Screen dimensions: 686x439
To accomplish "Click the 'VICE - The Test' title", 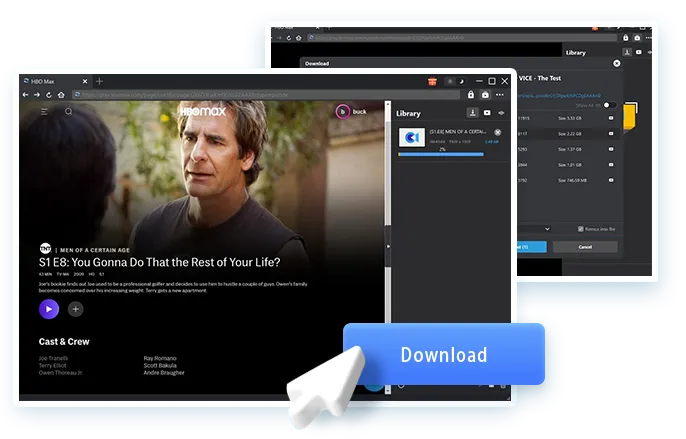I will pos(540,78).
